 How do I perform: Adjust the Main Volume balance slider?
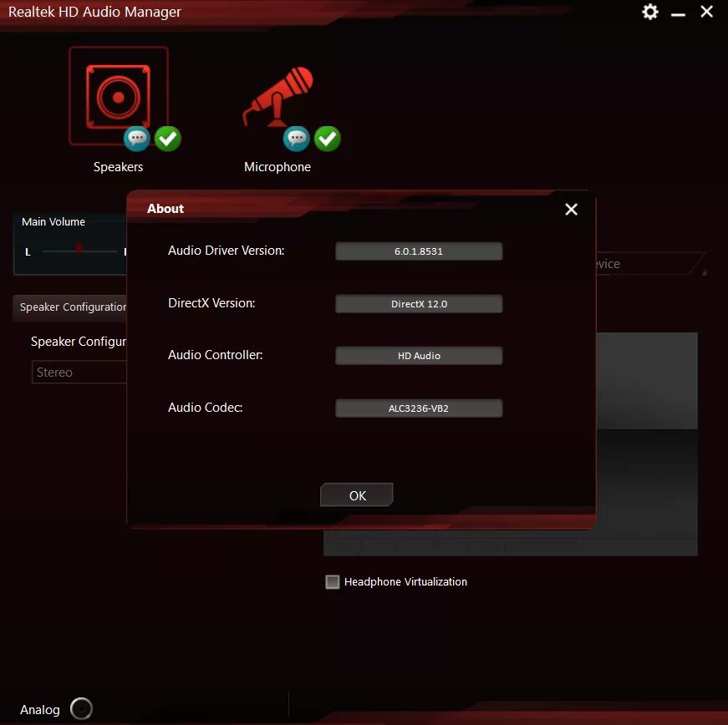point(79,251)
